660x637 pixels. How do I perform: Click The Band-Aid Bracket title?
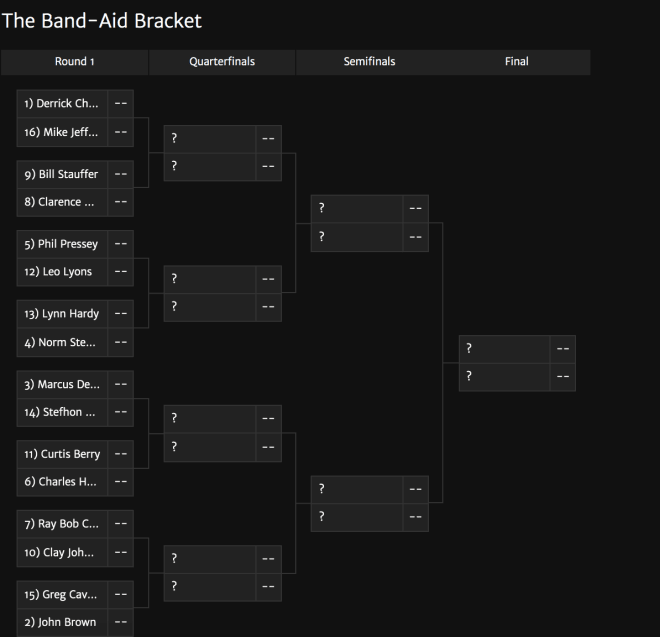tap(102, 21)
